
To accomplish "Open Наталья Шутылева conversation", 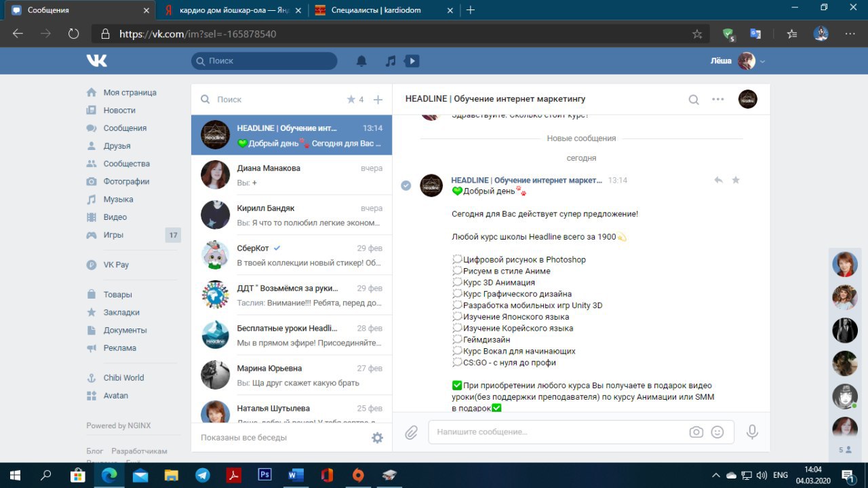I will click(x=292, y=409).
